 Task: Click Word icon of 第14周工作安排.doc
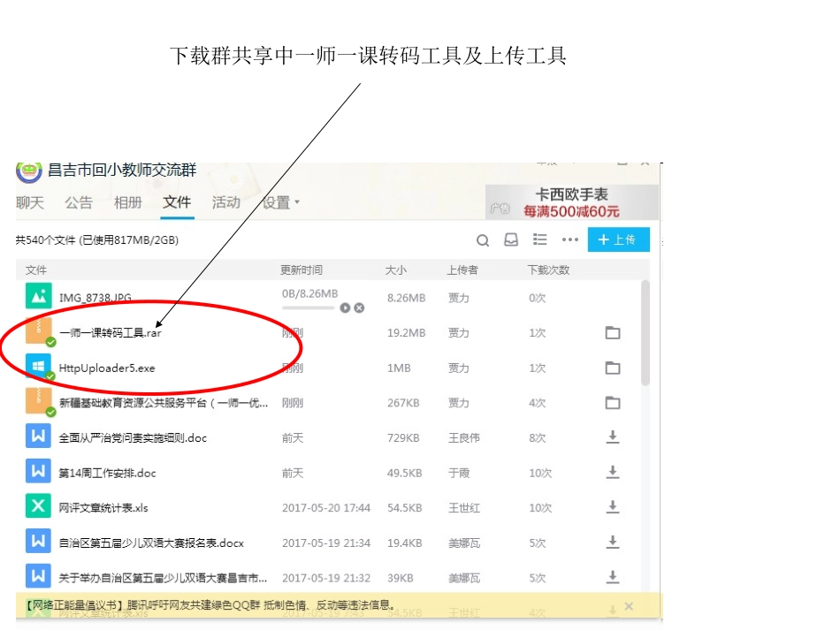pyautogui.click(x=39, y=471)
